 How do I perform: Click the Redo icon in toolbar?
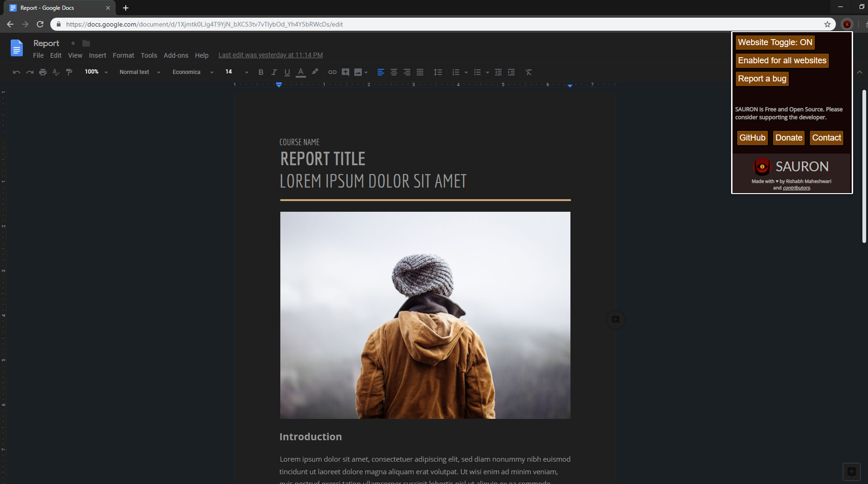point(30,72)
